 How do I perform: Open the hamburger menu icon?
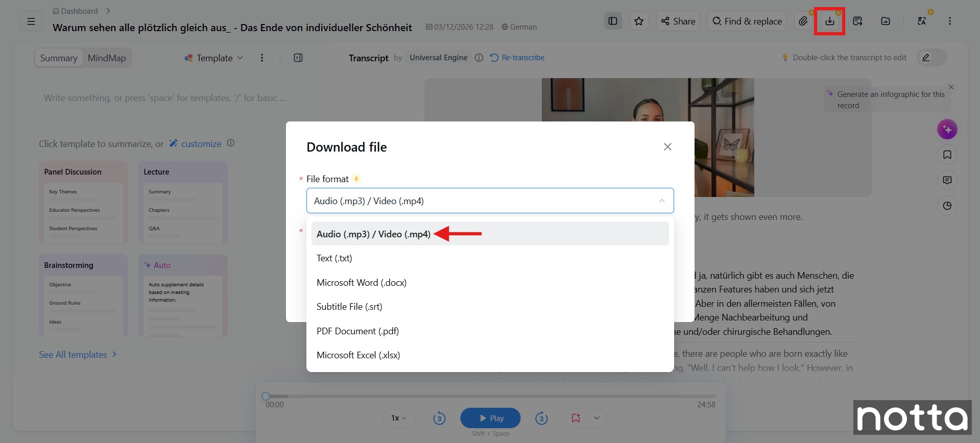tap(31, 21)
